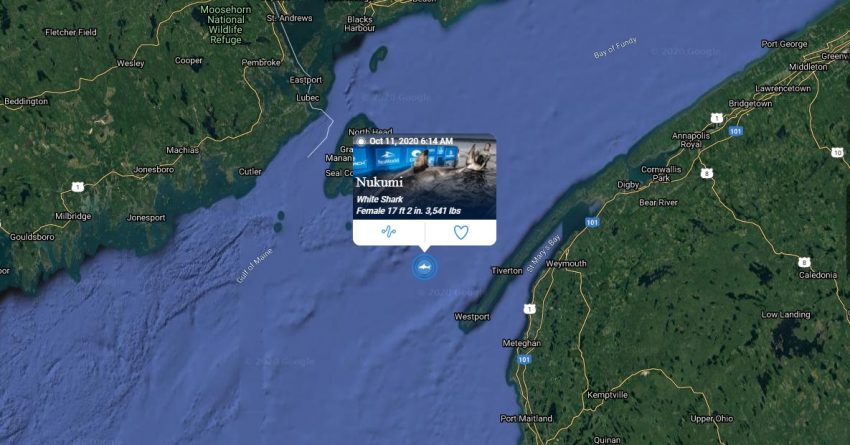Click the Kemptville town label
Screen dimensions: 850x445
point(607,395)
